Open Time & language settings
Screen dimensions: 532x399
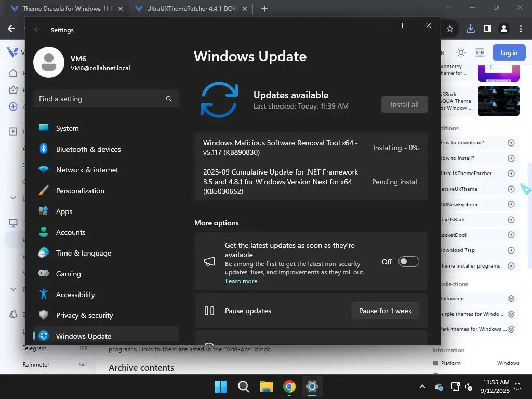[106, 253]
